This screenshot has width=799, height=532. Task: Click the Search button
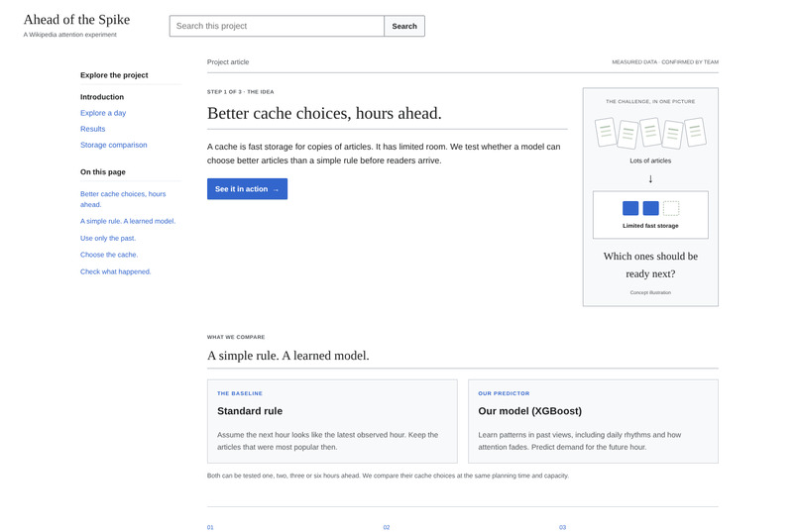(404, 26)
